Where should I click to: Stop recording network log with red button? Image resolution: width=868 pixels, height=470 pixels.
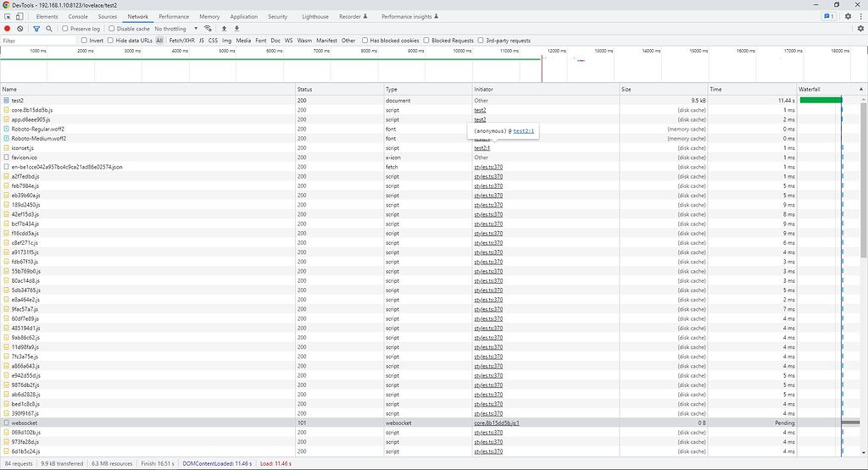pos(8,29)
